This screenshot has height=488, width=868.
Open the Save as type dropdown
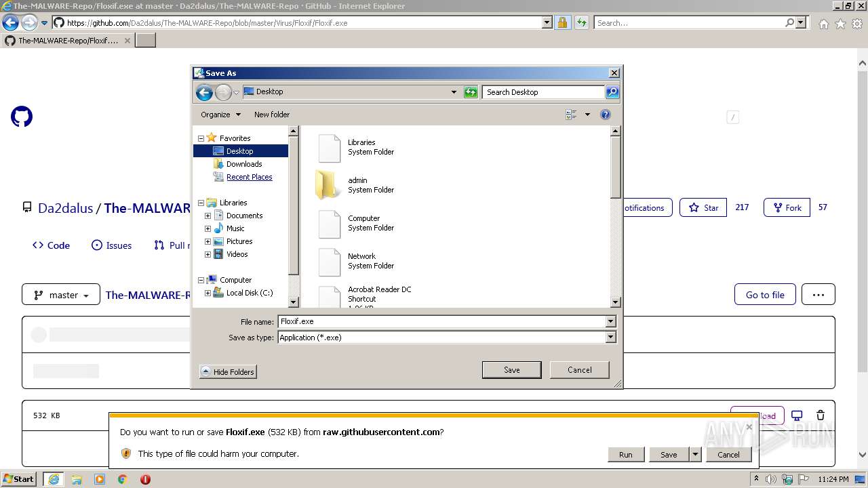pos(610,338)
